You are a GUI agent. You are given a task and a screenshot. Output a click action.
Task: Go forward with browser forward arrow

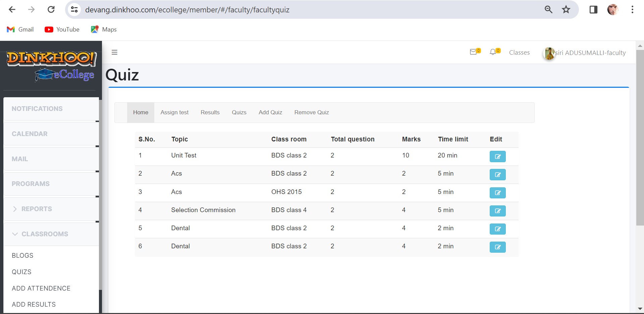[x=32, y=9]
